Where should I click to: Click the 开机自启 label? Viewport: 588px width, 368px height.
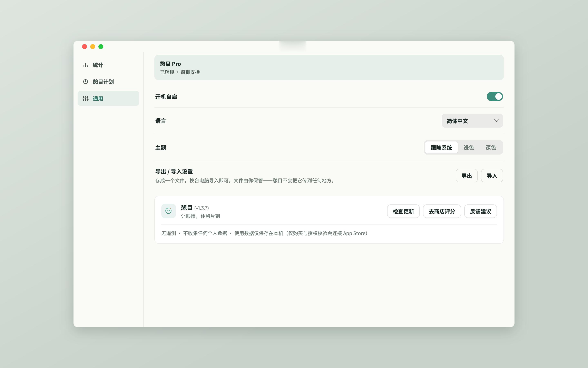[166, 97]
